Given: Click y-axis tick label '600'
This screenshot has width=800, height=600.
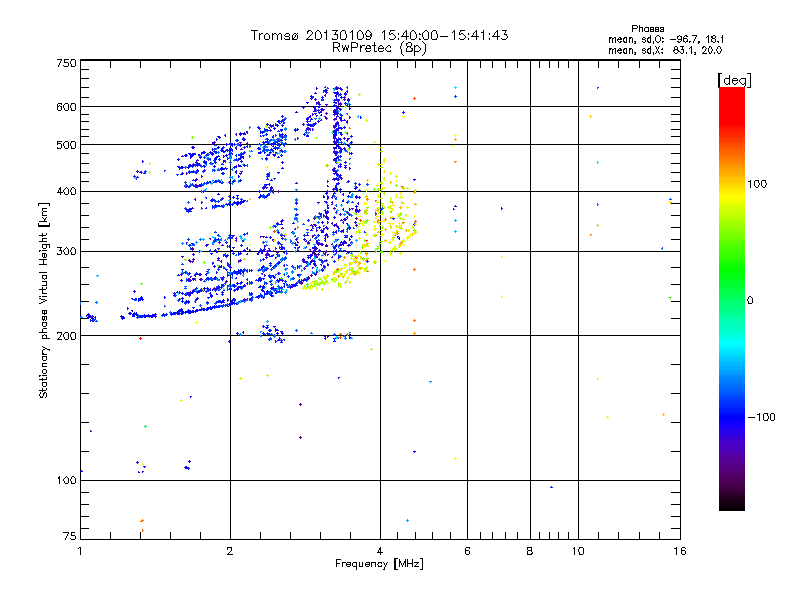Looking at the screenshot, I should tap(66, 107).
